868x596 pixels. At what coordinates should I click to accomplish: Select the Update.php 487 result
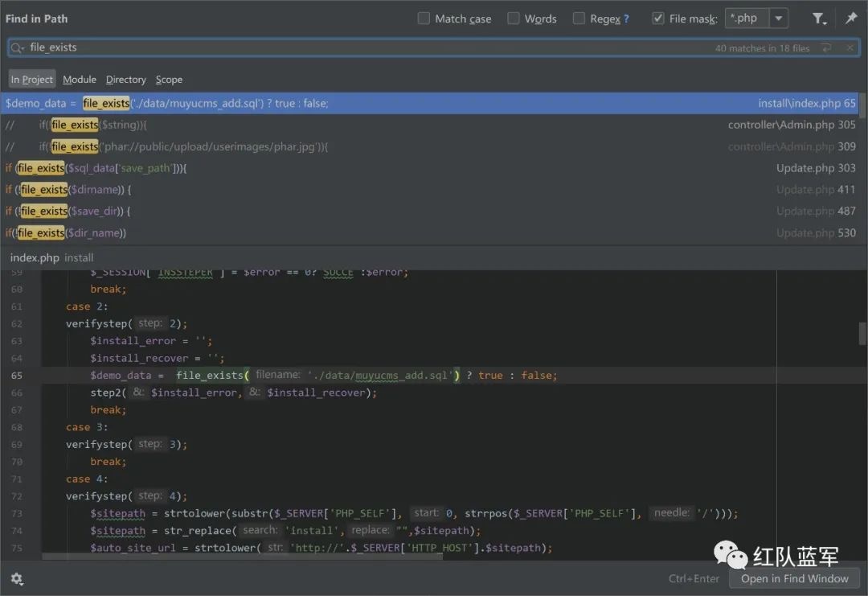(429, 211)
